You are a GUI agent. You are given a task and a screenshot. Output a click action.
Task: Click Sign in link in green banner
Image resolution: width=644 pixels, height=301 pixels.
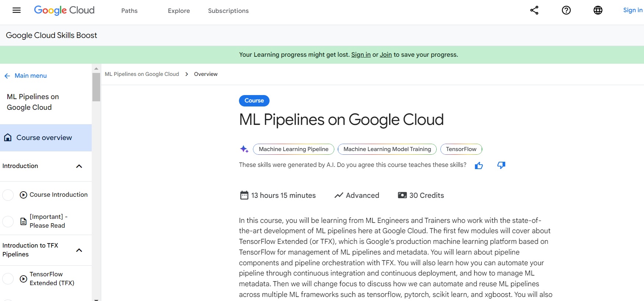click(x=361, y=55)
